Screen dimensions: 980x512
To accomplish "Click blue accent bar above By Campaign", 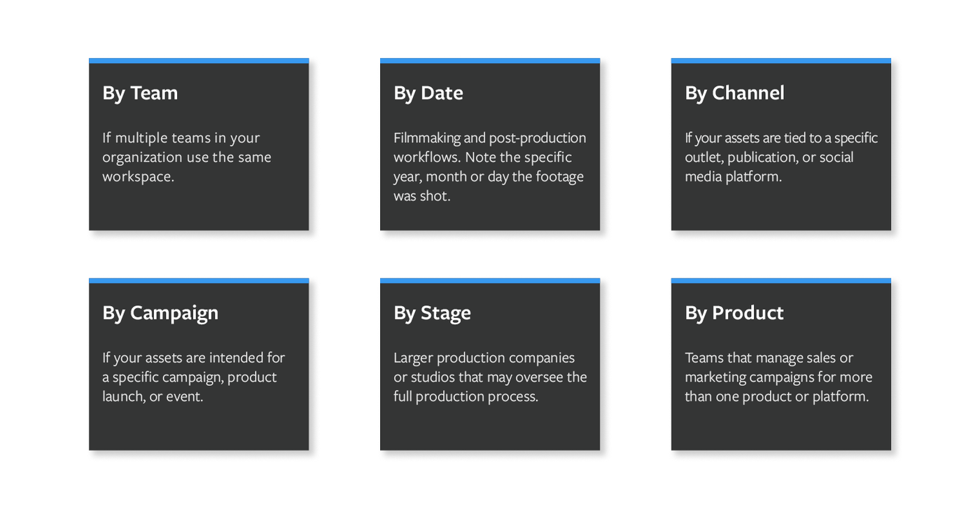I will click(199, 281).
